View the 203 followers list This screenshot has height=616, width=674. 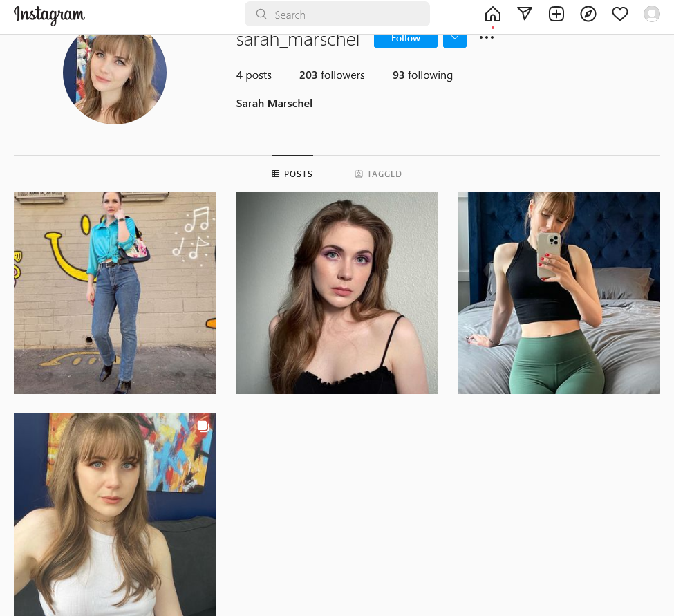pos(332,75)
